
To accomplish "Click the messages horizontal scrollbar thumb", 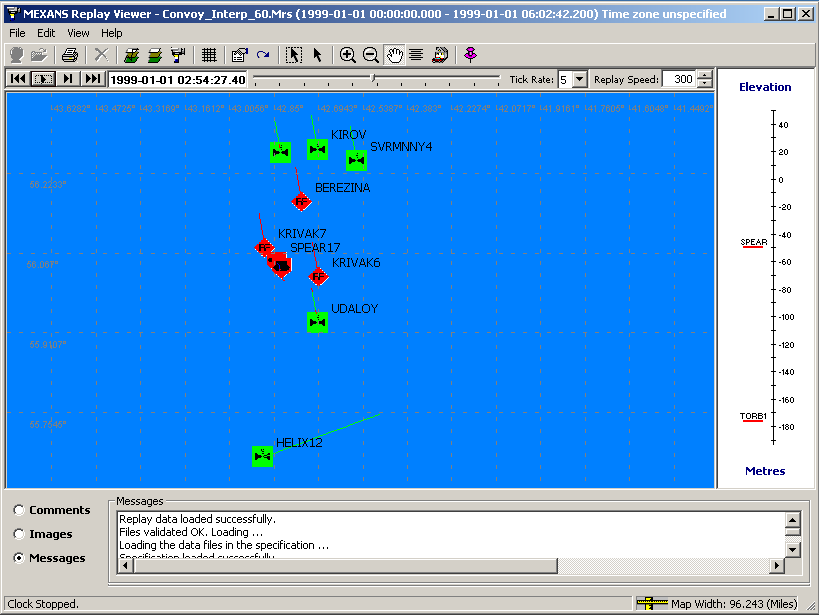I will [x=345, y=565].
